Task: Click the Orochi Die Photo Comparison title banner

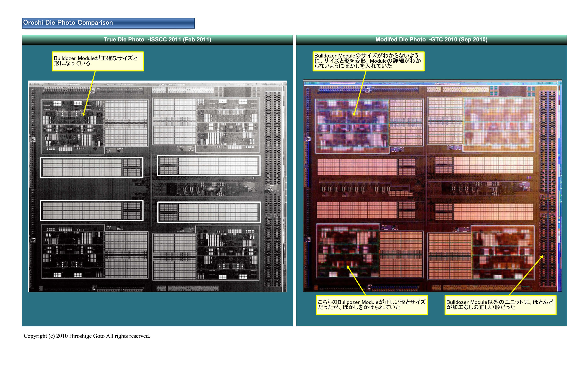Action: tap(108, 23)
